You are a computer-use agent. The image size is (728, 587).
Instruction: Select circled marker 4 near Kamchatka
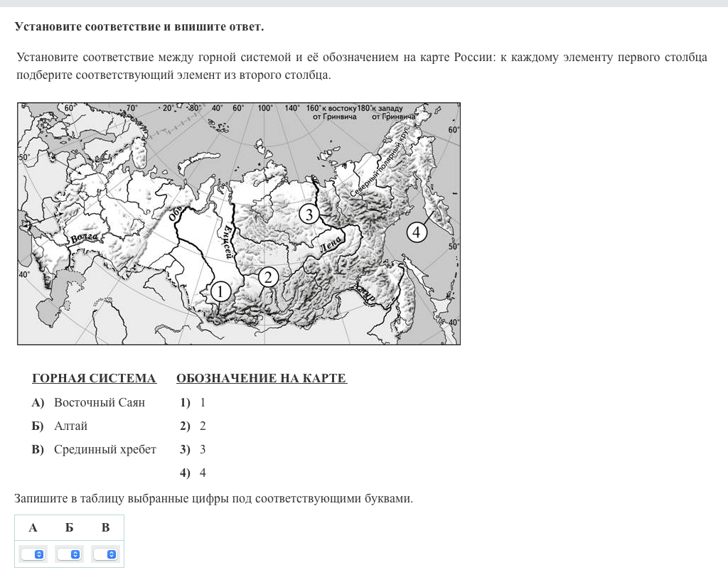tap(417, 232)
